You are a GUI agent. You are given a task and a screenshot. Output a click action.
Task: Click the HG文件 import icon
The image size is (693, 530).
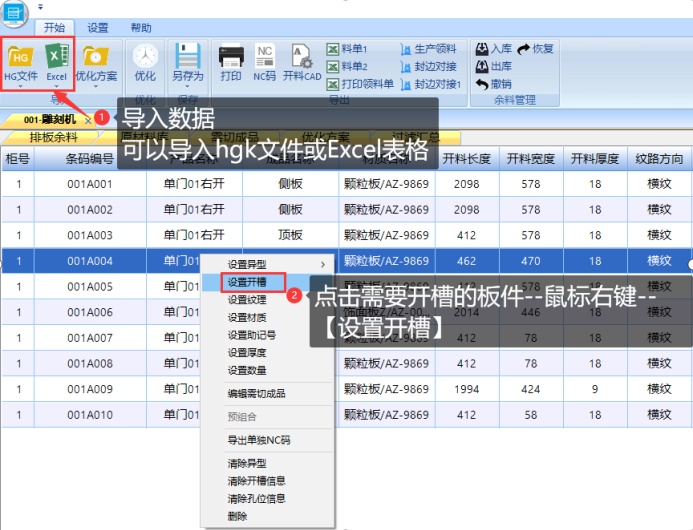point(21,57)
